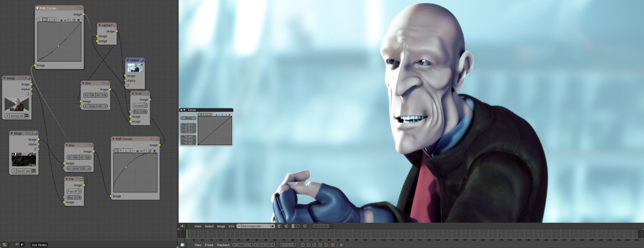This screenshot has width=644, height=248.
Task: Collapse the upper Blur node
Action: [83, 83]
